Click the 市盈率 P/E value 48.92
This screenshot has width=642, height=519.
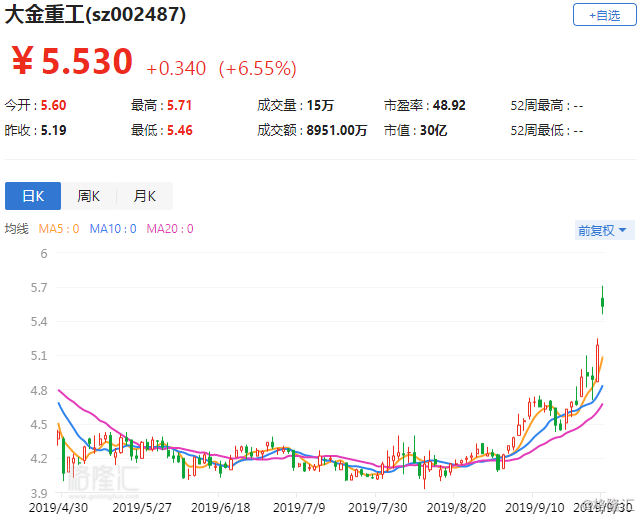[449, 106]
